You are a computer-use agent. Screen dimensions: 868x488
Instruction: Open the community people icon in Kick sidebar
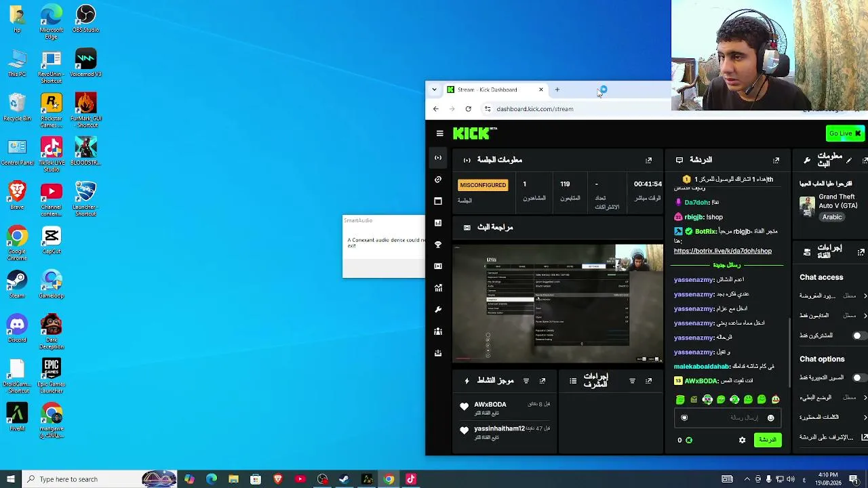pos(438,331)
